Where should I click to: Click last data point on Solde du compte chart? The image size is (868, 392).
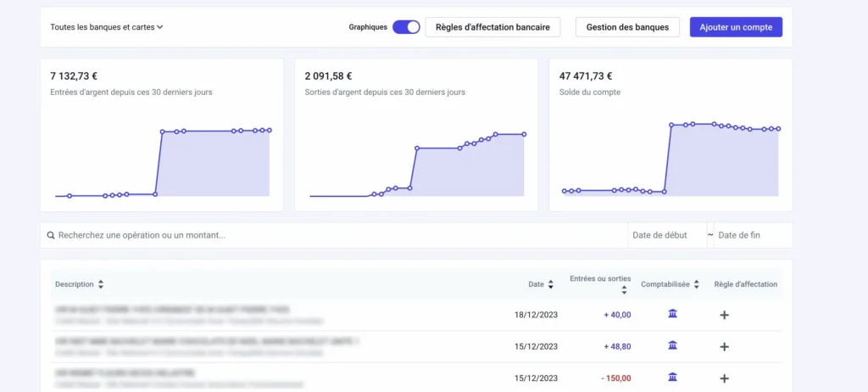(x=778, y=129)
